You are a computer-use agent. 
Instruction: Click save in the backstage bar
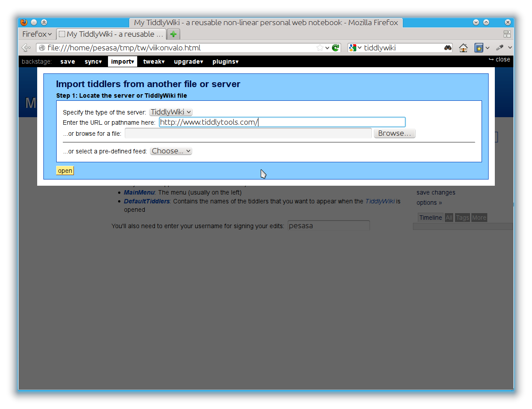pyautogui.click(x=68, y=61)
